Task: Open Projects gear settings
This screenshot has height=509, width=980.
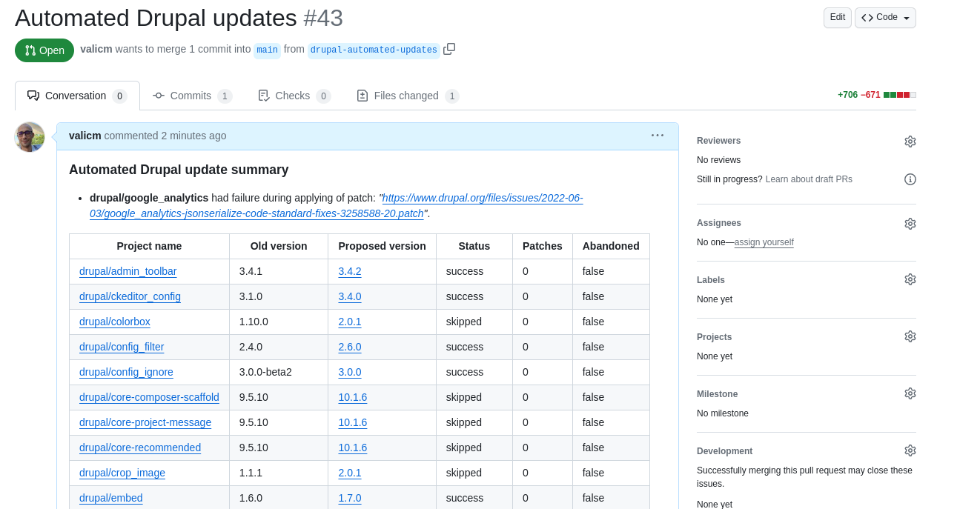Action: 910,336
